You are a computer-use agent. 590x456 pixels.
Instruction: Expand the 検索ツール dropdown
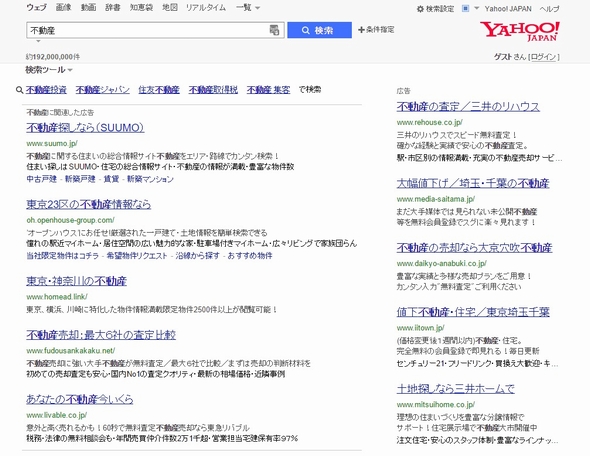pyautogui.click(x=49, y=70)
